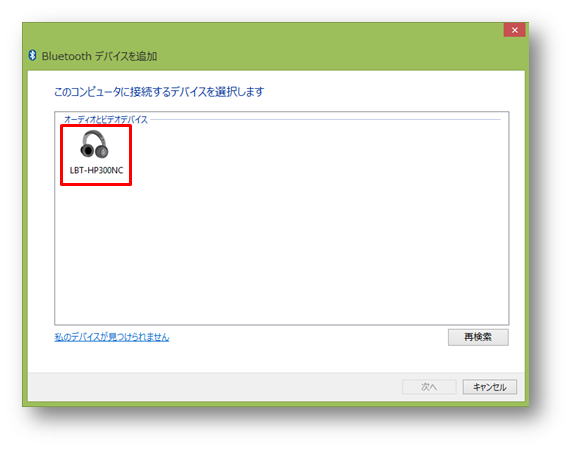The image size is (571, 449).
Task: Click the Bluetooth デバイスを追加 title text
Action: [x=99, y=56]
